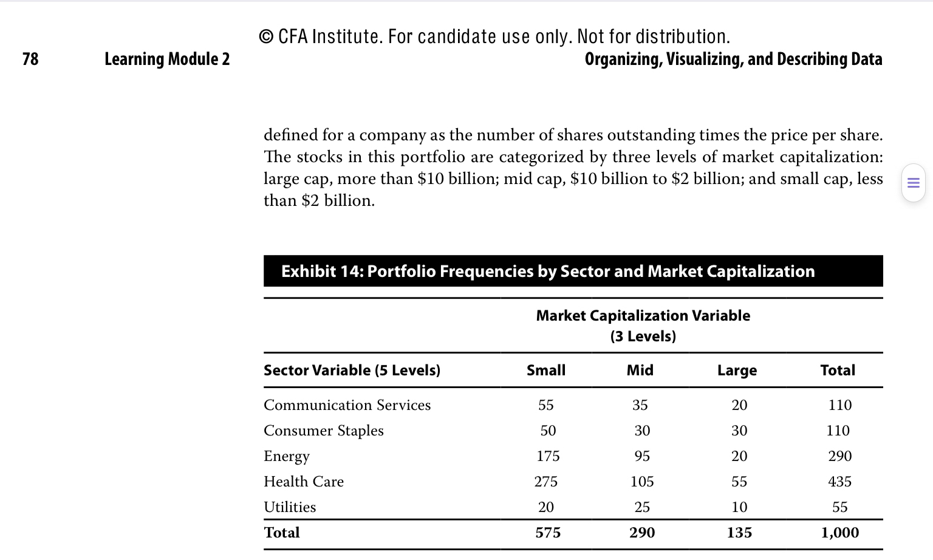Click the Utilities row label
The width and height of the screenshot is (933, 560).
(289, 507)
